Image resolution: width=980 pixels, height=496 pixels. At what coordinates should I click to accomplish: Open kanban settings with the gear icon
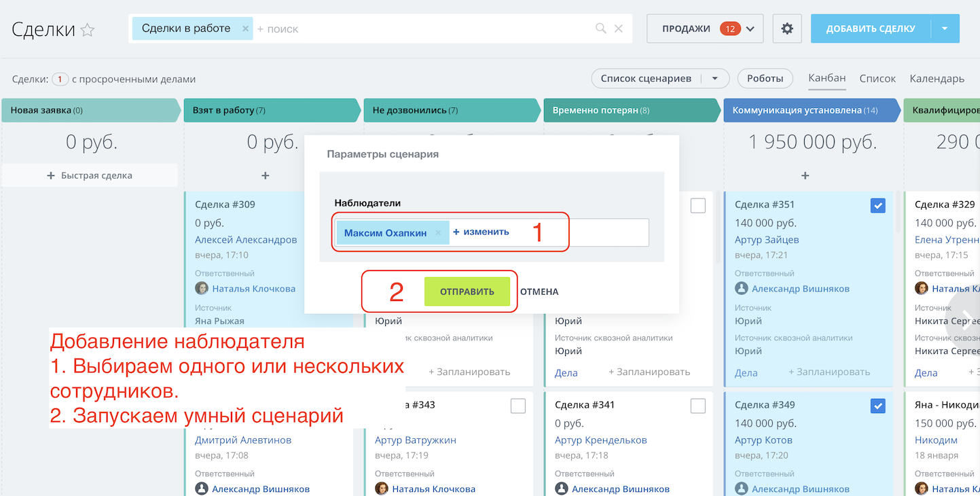[787, 29]
